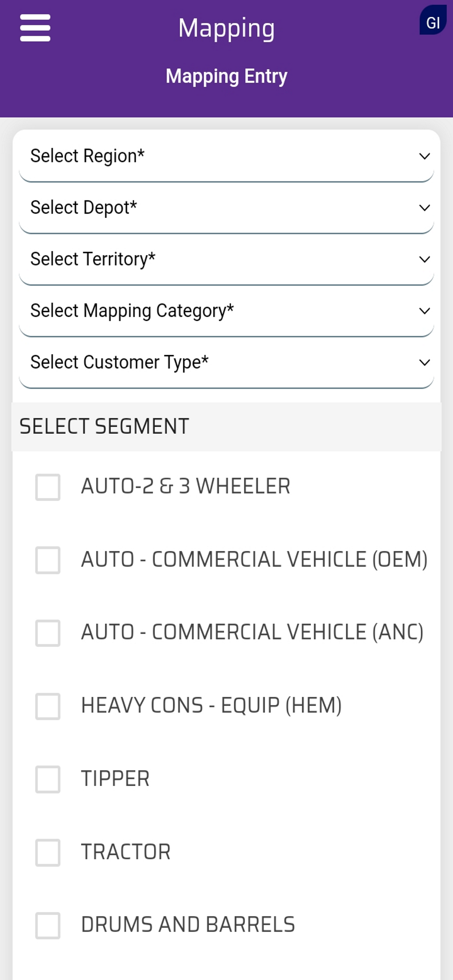The height and width of the screenshot is (980, 453).
Task: Open the hamburger navigation menu
Action: 35,28
